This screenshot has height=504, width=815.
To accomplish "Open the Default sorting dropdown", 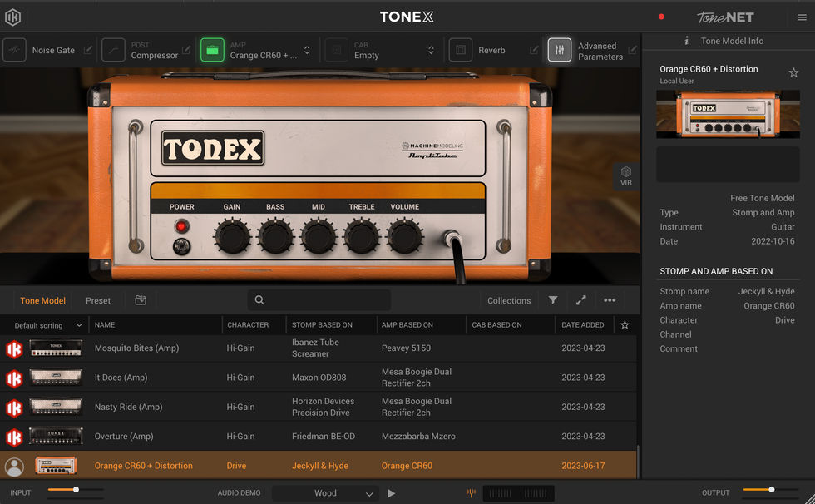I will (48, 325).
